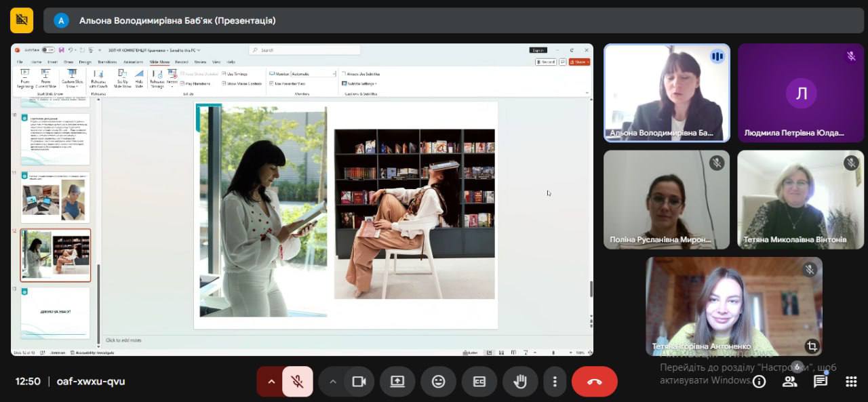This screenshot has width=868, height=402.
Task: Open the three-dot more options menu
Action: point(555,382)
